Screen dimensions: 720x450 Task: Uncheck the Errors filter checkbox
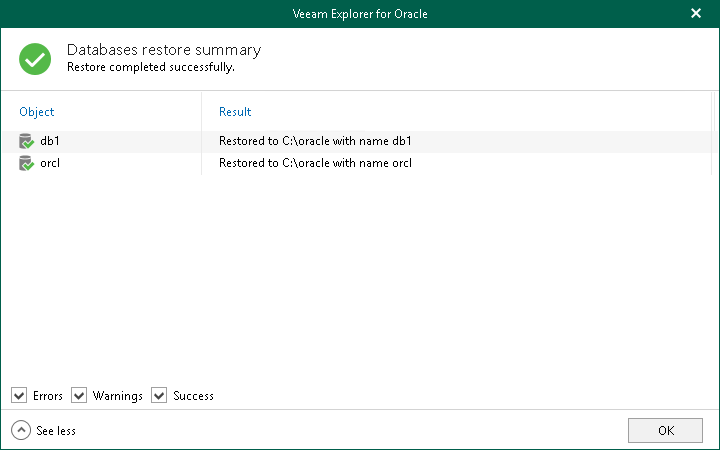(19, 396)
